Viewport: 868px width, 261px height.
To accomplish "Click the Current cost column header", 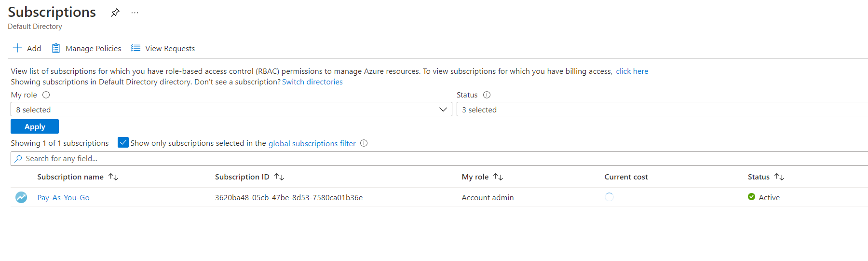I will pyautogui.click(x=626, y=177).
